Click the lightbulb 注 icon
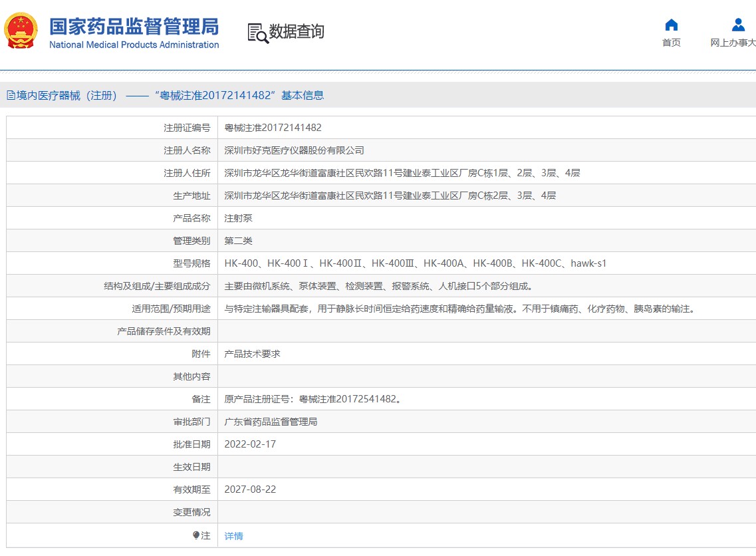 click(195, 535)
